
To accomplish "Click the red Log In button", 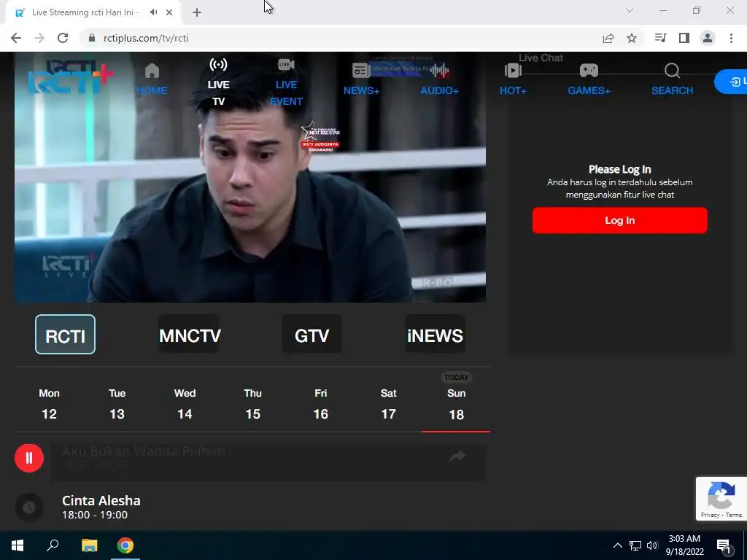I will [x=620, y=220].
